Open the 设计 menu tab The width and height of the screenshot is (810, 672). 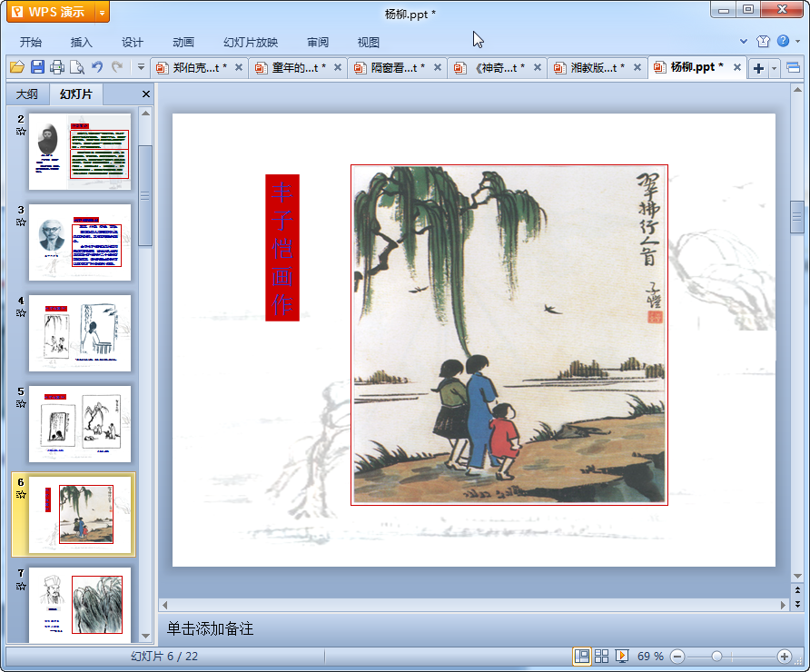[133, 43]
